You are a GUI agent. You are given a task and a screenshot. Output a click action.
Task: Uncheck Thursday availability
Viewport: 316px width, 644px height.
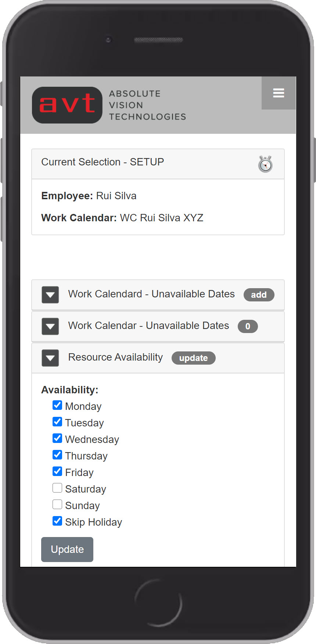point(57,455)
